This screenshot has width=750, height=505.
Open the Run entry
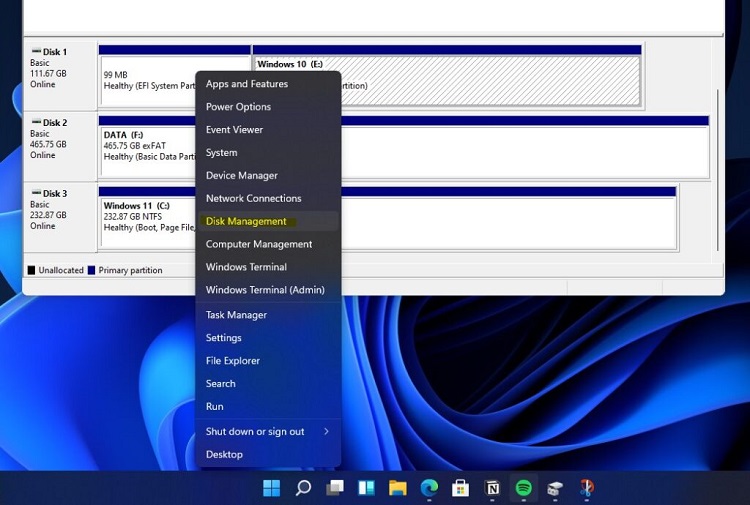click(x=268, y=406)
